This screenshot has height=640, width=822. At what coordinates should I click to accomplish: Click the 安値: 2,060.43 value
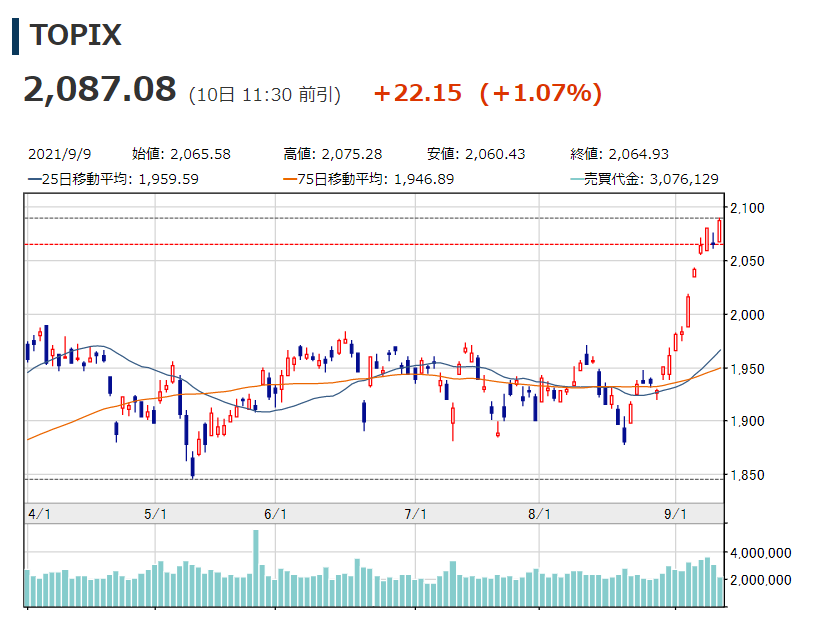476,154
